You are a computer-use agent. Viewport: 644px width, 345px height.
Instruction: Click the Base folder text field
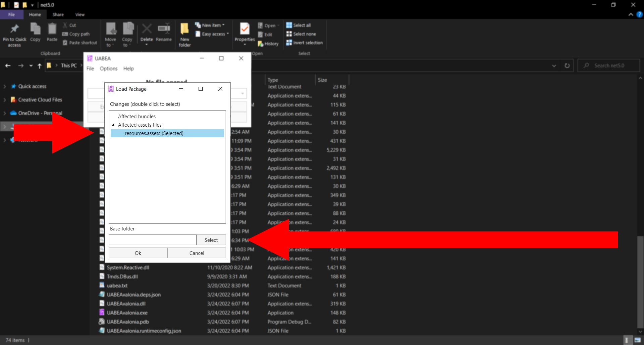click(x=153, y=240)
